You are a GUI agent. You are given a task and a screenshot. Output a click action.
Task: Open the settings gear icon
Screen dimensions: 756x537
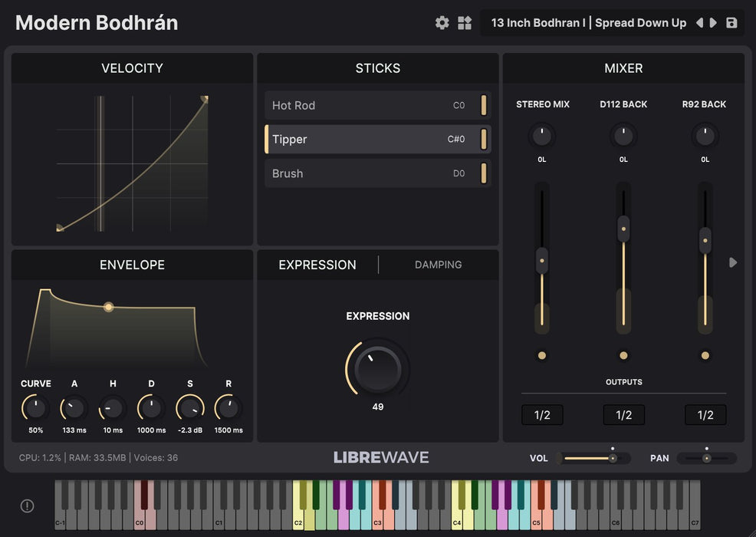pyautogui.click(x=442, y=23)
